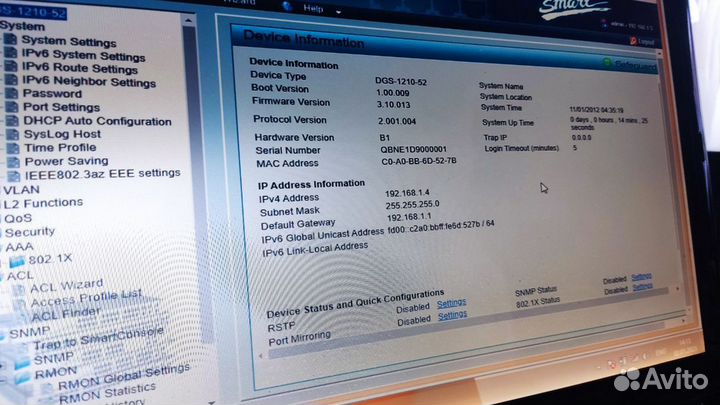Click the IPv6 Route Settings page icon

[11, 66]
